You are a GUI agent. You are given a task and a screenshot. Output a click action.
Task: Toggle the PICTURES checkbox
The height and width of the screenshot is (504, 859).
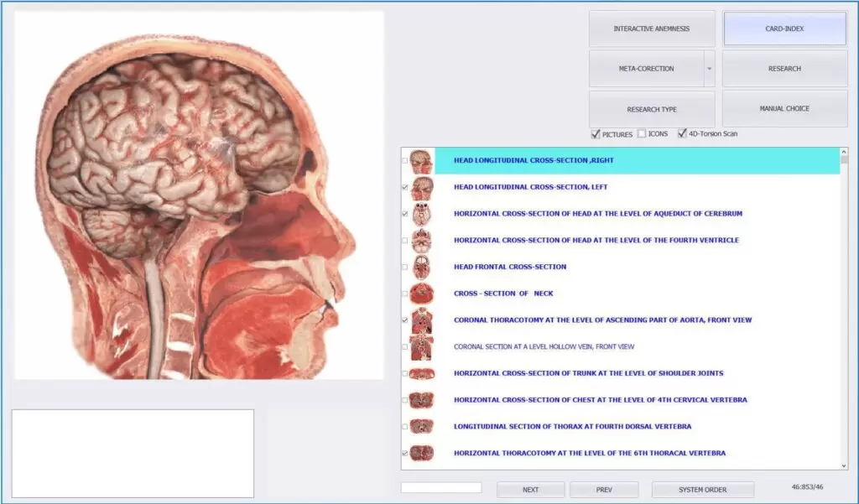(596, 133)
